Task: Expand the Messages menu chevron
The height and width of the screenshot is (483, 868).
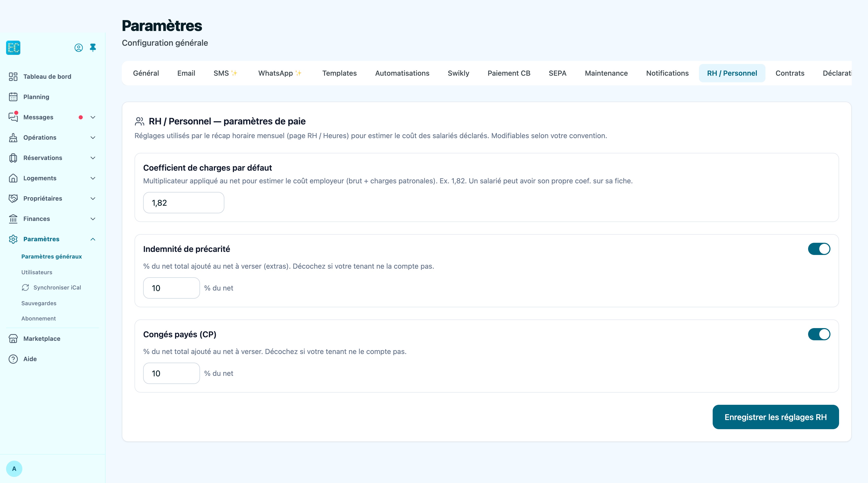Action: [x=93, y=117]
